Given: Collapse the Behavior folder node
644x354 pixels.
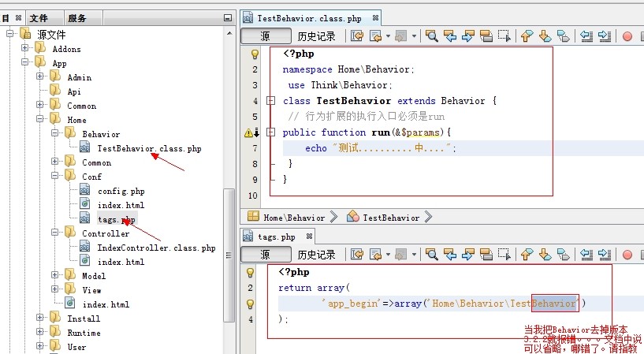Looking at the screenshot, I should pyautogui.click(x=56, y=134).
